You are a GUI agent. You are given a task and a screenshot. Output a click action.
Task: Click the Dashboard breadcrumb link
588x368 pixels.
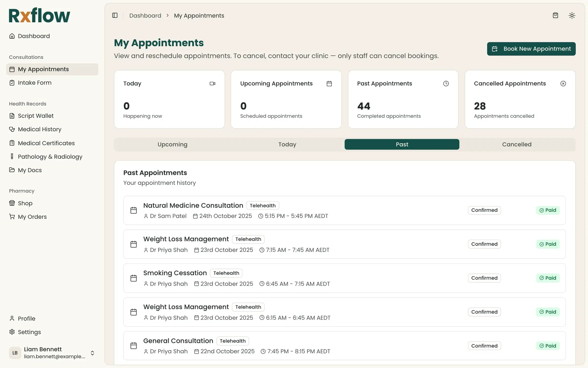[x=145, y=15]
